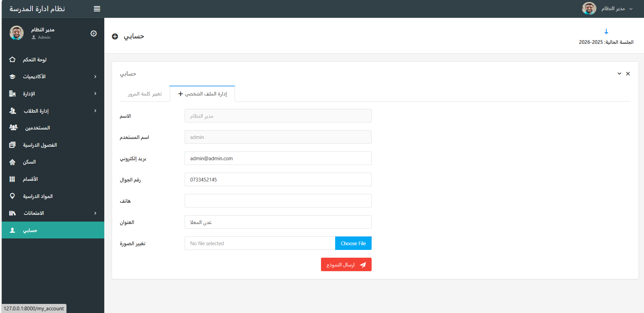Screen dimensions: 644x313
Task: Select إدارة الملف الشخصي tab
Action: pos(202,94)
